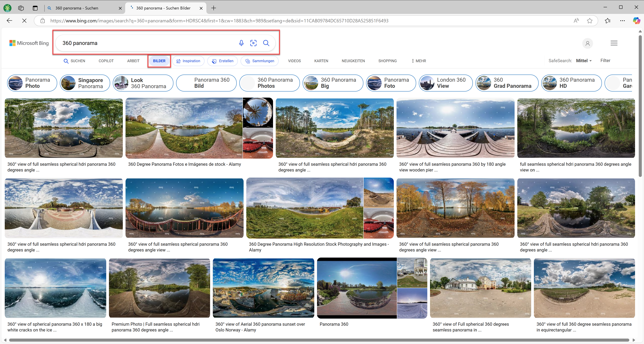The width and height of the screenshot is (644, 344).
Task: Open visual search camera icon
Action: pyautogui.click(x=253, y=43)
